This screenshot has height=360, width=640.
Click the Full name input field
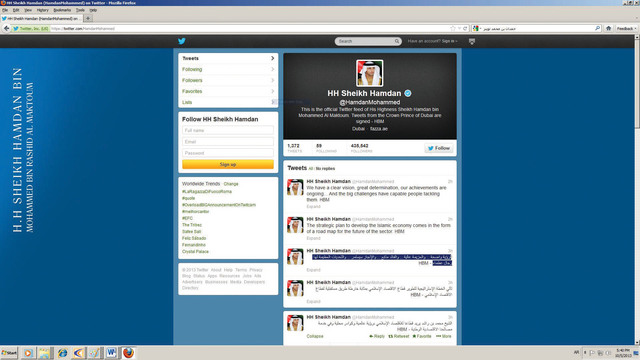[228, 130]
